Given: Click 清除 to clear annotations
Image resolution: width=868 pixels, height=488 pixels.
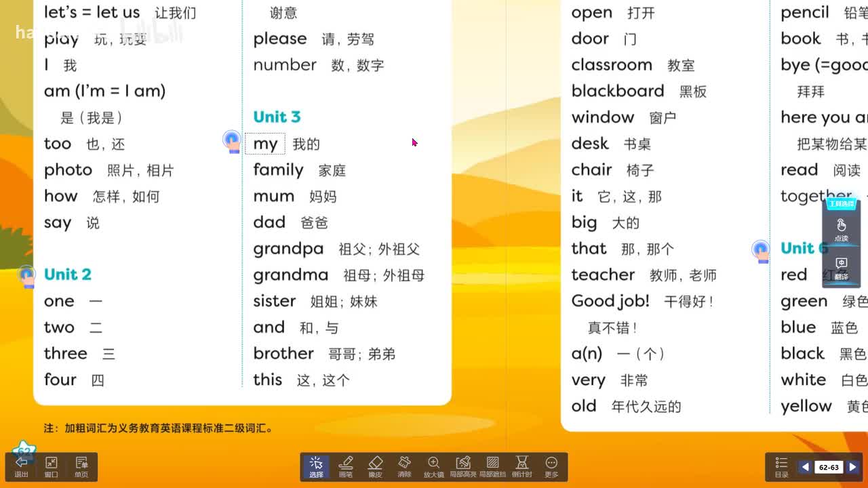Looking at the screenshot, I should tap(405, 467).
